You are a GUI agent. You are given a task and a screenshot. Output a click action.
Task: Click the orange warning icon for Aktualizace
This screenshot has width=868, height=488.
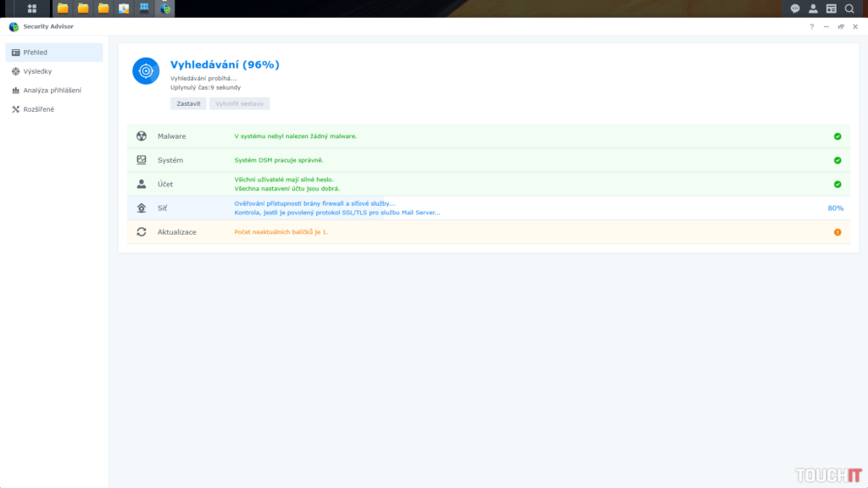pos(837,232)
